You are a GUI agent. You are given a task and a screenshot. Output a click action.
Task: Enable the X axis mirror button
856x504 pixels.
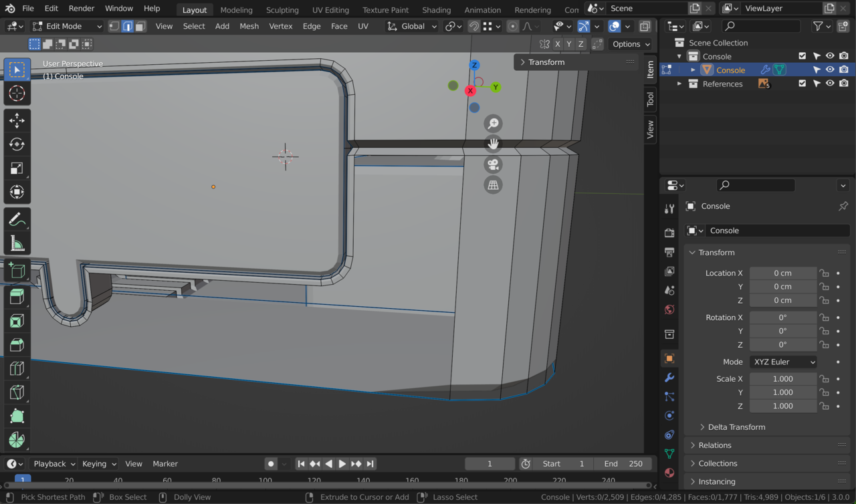pyautogui.click(x=557, y=43)
